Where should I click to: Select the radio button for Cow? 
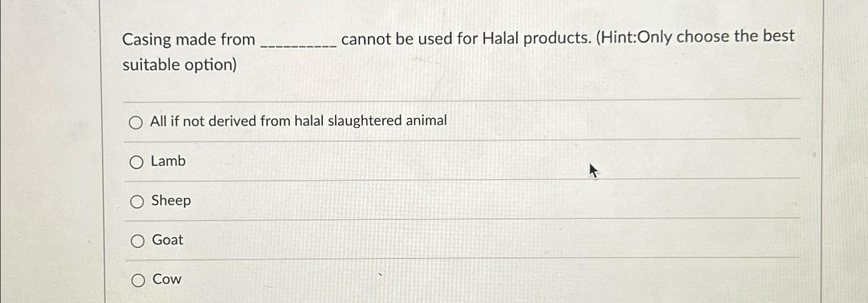(x=137, y=279)
